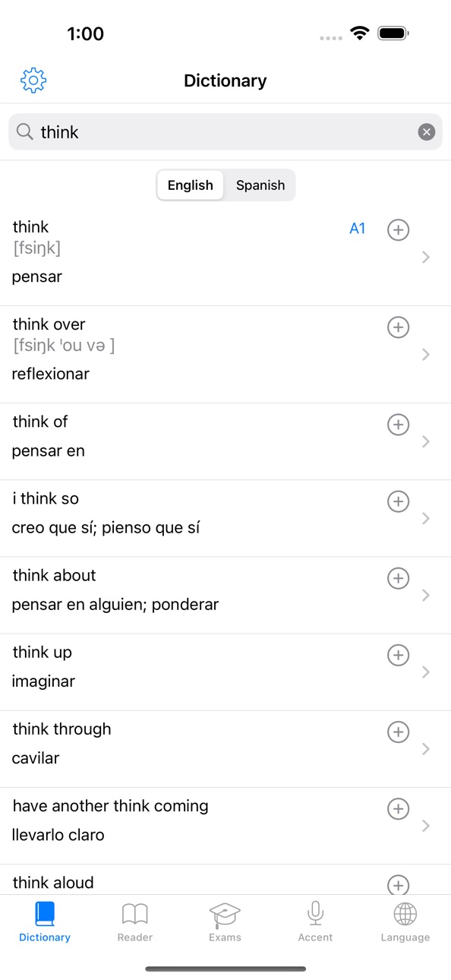Add 'think over' using the plus icon
Viewport: 451px width, 980px height.
point(399,327)
